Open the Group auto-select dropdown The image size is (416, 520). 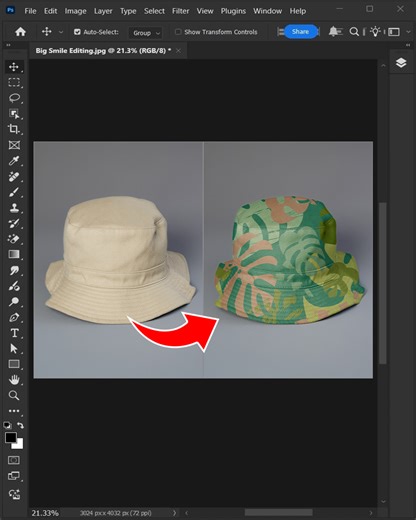146,33
